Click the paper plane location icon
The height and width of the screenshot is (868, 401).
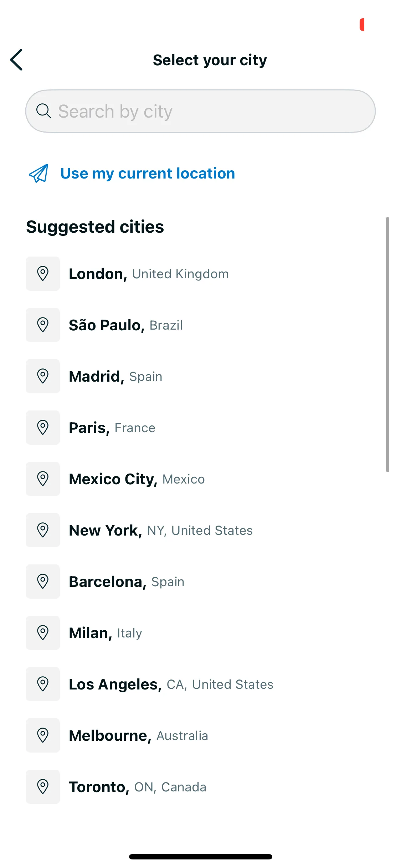[x=38, y=174]
